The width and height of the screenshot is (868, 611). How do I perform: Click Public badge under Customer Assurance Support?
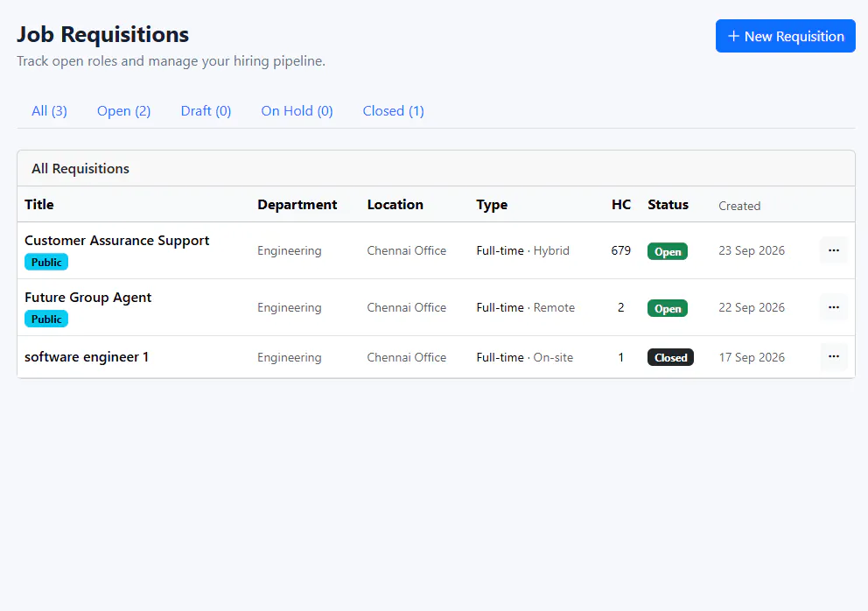coord(46,262)
